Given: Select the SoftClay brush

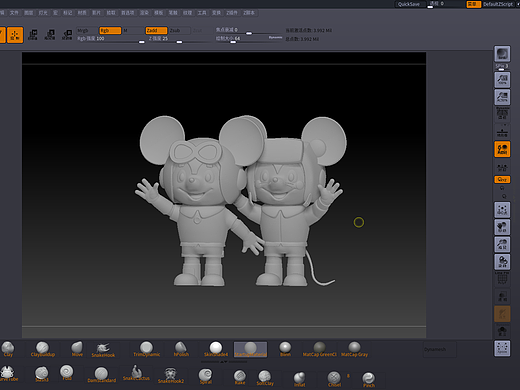Looking at the screenshot, I should tap(265, 378).
